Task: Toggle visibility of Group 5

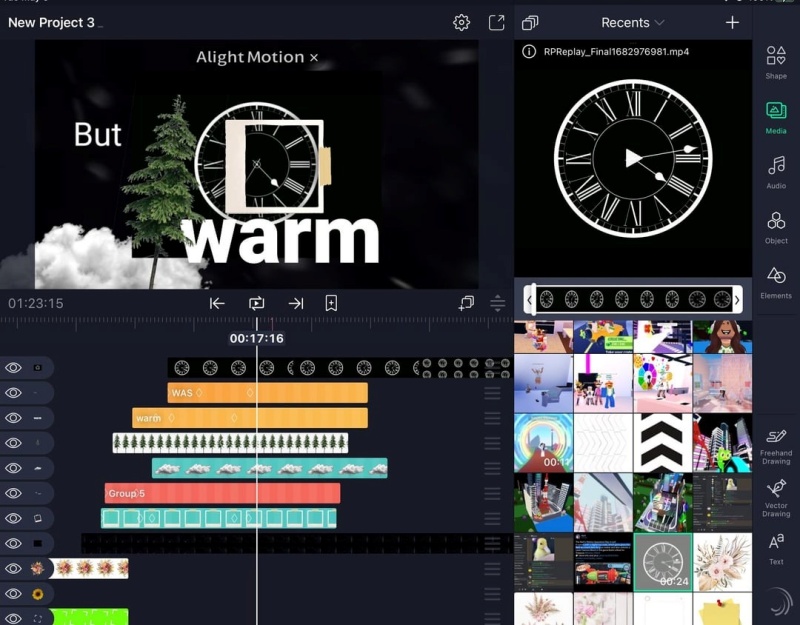Action: (13, 493)
